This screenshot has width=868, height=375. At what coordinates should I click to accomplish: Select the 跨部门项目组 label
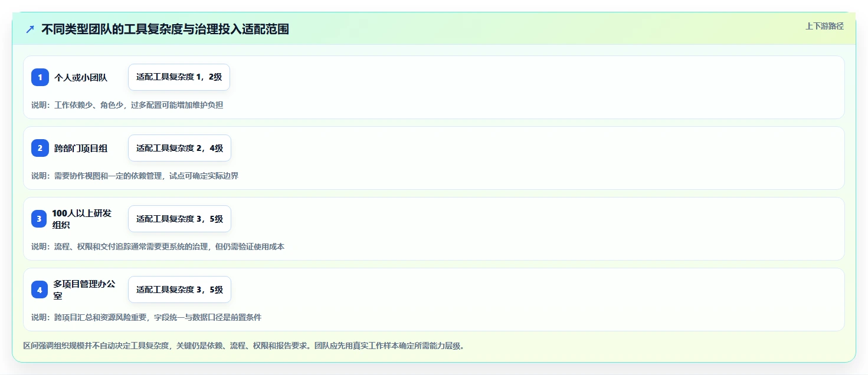(81, 148)
